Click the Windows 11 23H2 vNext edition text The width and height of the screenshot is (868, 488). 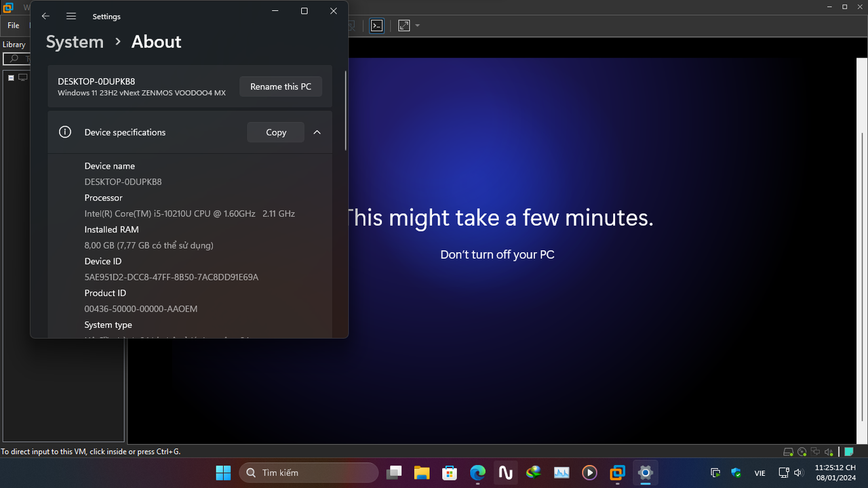[x=142, y=93]
